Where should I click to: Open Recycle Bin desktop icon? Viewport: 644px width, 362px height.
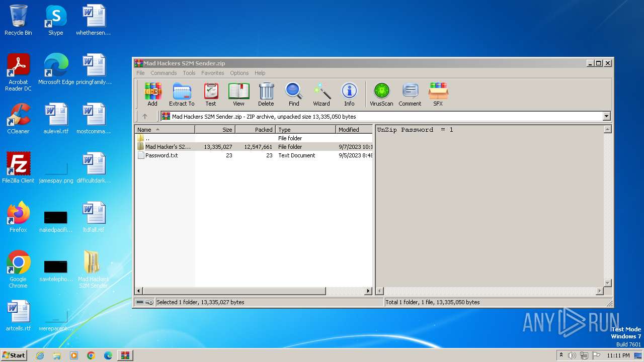point(18,20)
